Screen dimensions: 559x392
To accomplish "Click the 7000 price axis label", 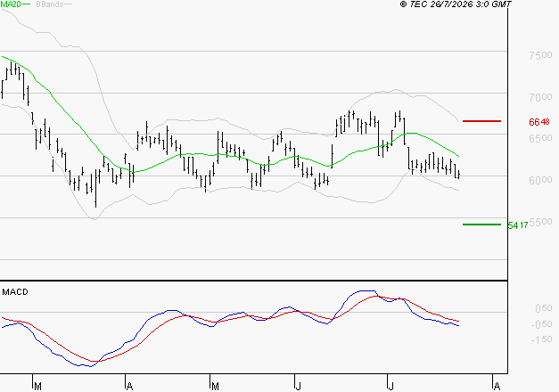I will pyautogui.click(x=540, y=97).
